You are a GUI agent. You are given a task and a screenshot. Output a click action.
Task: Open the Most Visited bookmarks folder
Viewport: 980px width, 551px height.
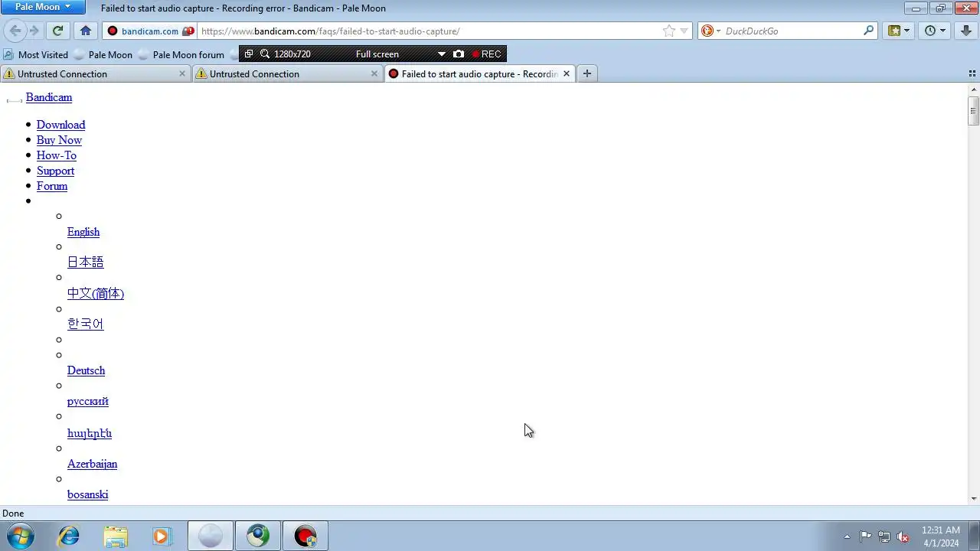36,54
